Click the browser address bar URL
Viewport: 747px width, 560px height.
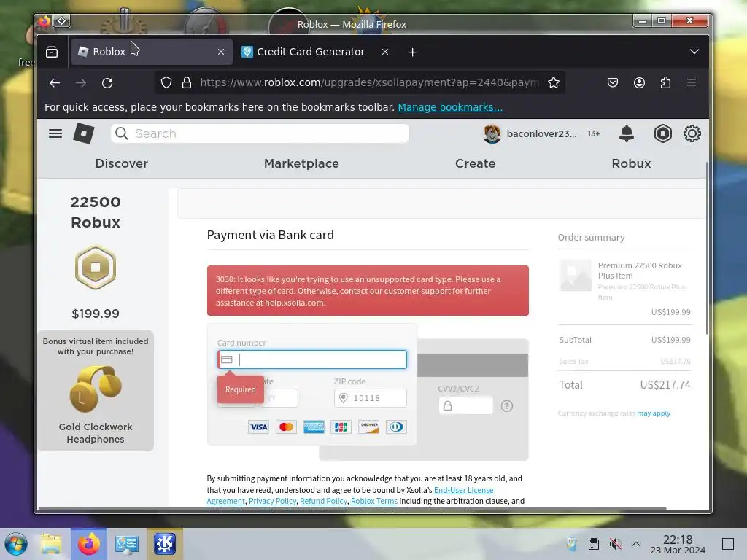coord(369,83)
